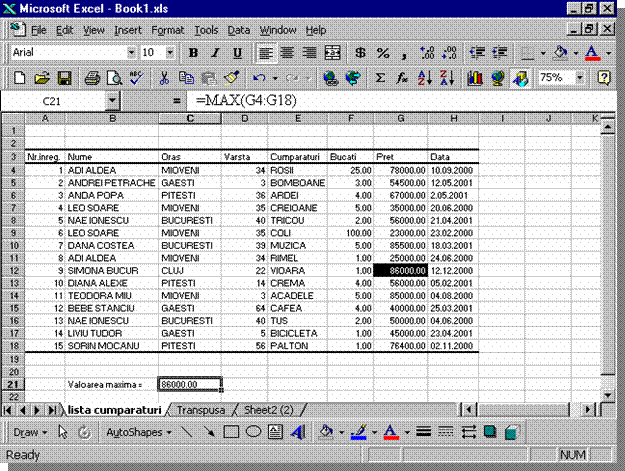Click the Sort Ascending icon
Image resolution: width=625 pixels, height=471 pixels.
423,77
